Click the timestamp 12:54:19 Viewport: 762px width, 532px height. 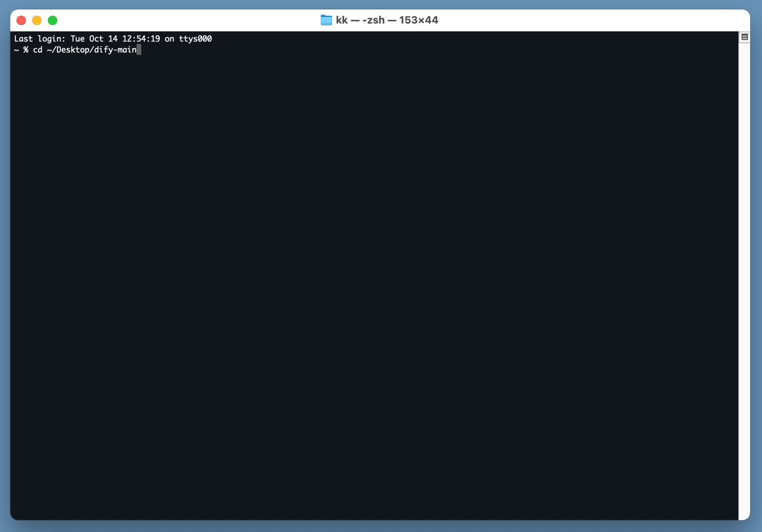(142, 38)
